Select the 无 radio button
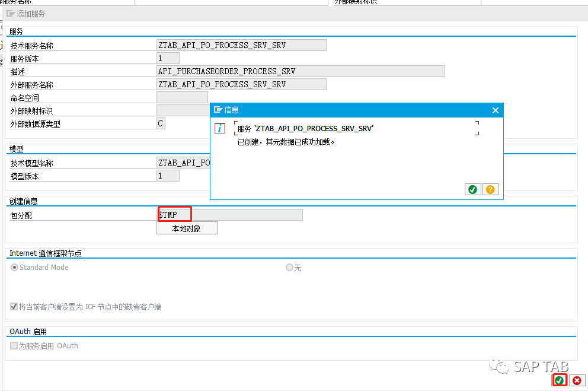The image size is (588, 391). pos(289,267)
